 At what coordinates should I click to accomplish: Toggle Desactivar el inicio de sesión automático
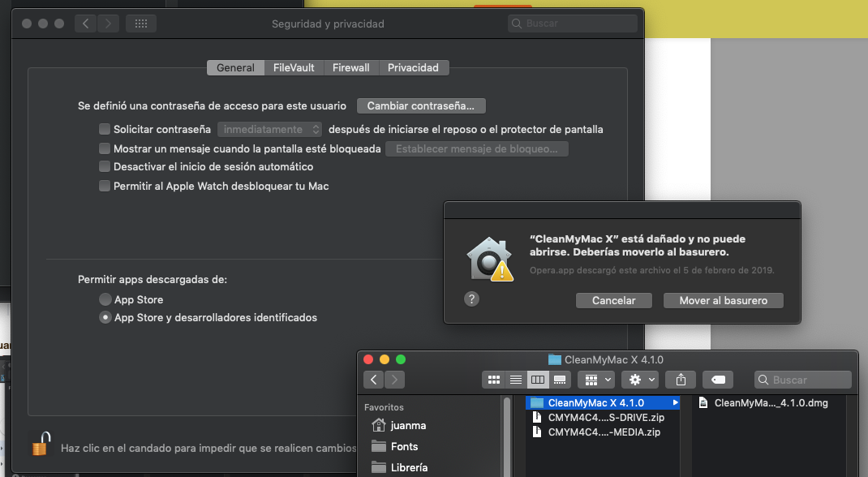point(104,166)
